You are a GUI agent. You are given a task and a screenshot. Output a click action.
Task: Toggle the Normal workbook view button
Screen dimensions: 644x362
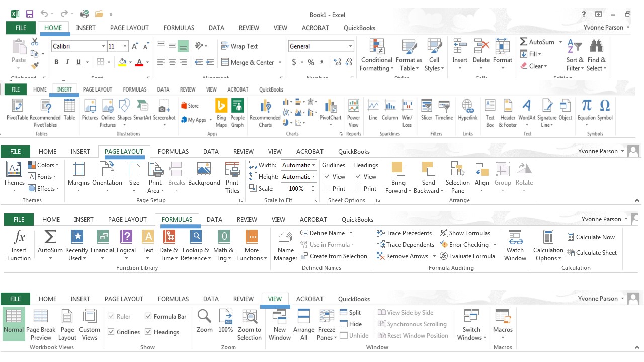[x=14, y=325]
